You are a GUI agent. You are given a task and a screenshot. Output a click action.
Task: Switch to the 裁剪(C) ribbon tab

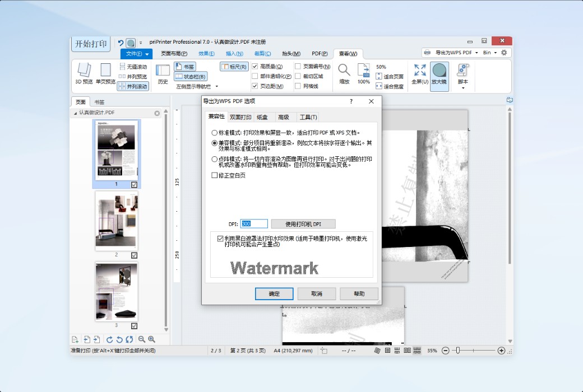[x=262, y=54]
